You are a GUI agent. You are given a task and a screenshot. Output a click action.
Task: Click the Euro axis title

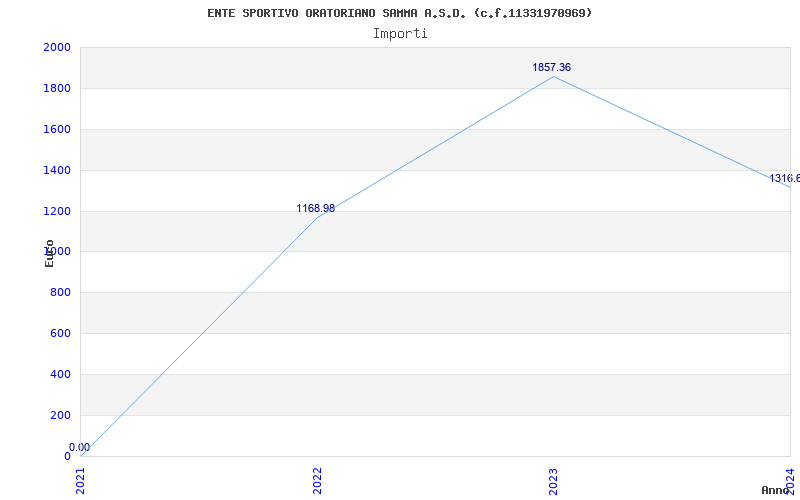[x=49, y=253]
